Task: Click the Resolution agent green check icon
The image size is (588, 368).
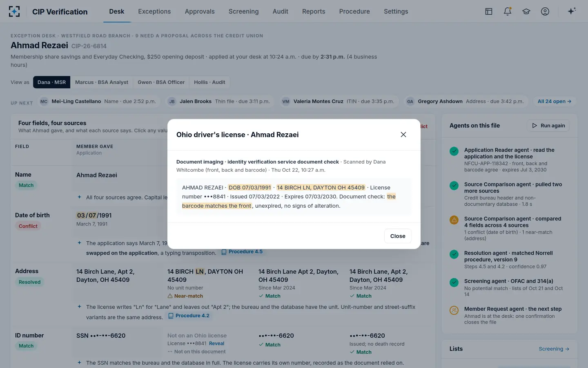Action: pyautogui.click(x=454, y=254)
